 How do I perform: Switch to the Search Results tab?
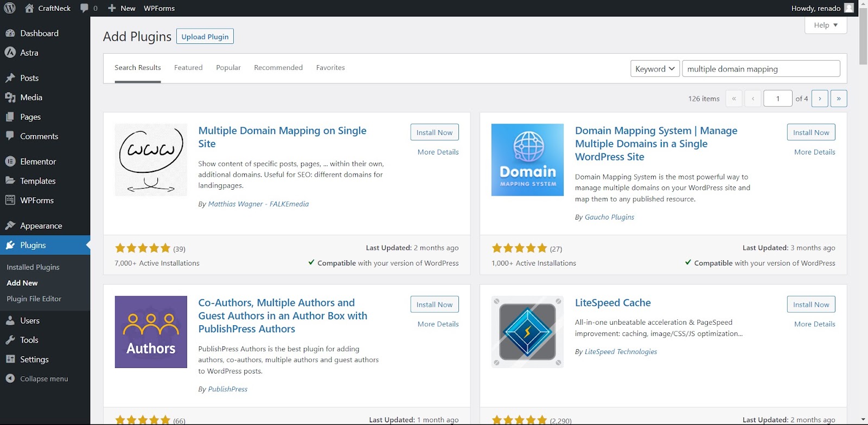pyautogui.click(x=138, y=68)
